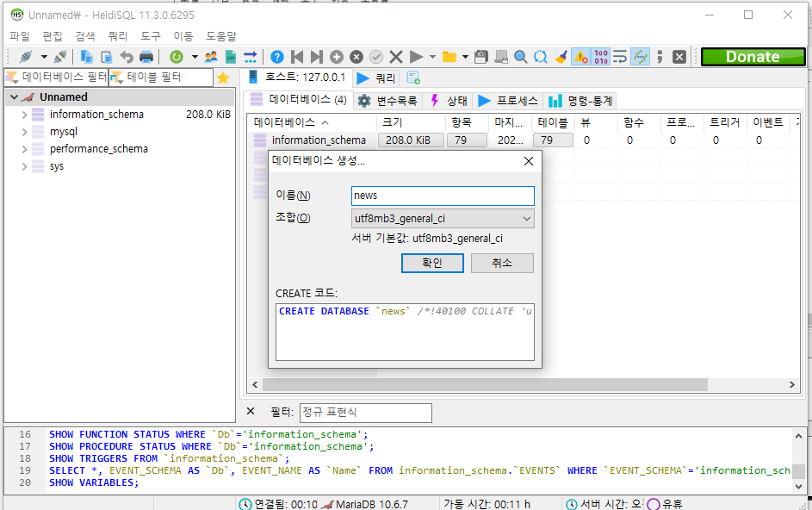812x510 pixels.
Task: Collapse the Unnamed session tree node
Action: [15, 97]
